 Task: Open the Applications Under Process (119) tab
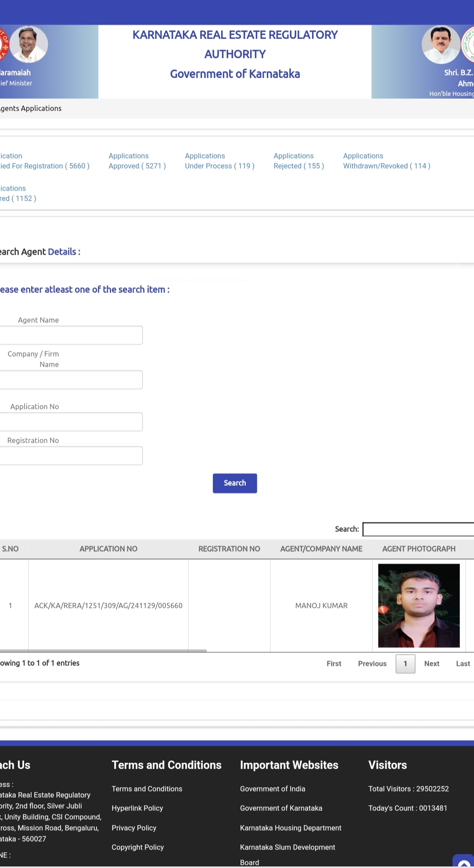pos(219,161)
